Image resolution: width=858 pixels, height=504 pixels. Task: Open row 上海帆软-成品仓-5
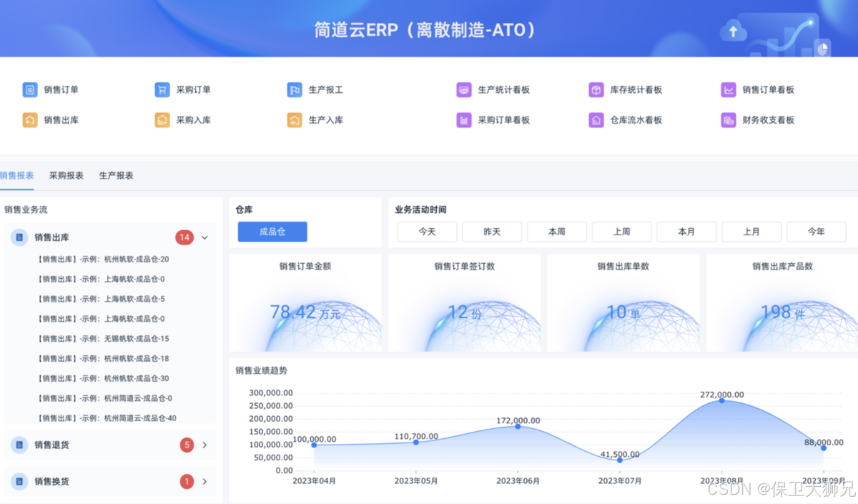coord(101,299)
